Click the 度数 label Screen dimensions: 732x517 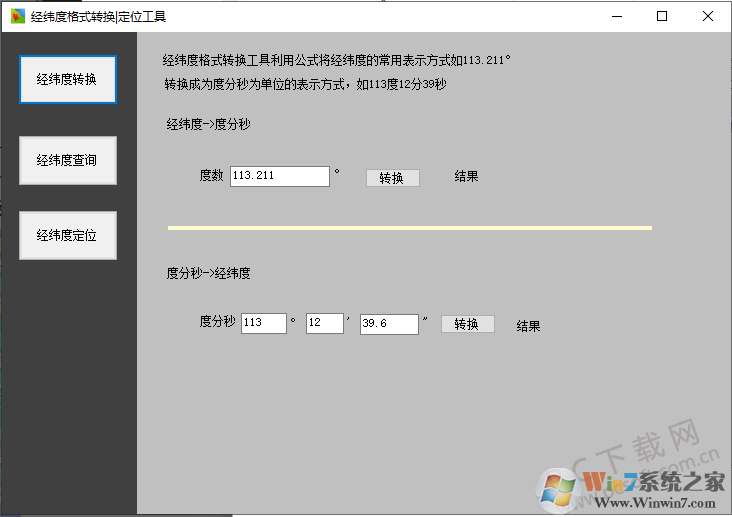pyautogui.click(x=211, y=175)
